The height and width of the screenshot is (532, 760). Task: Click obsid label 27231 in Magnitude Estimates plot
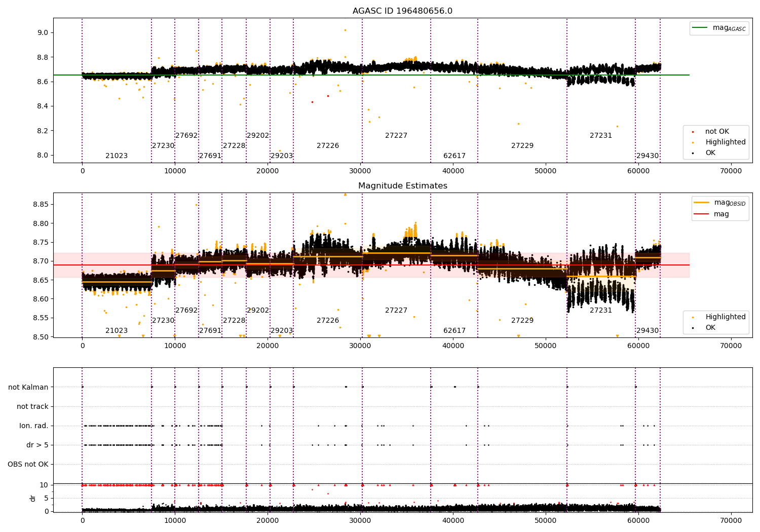click(x=601, y=311)
